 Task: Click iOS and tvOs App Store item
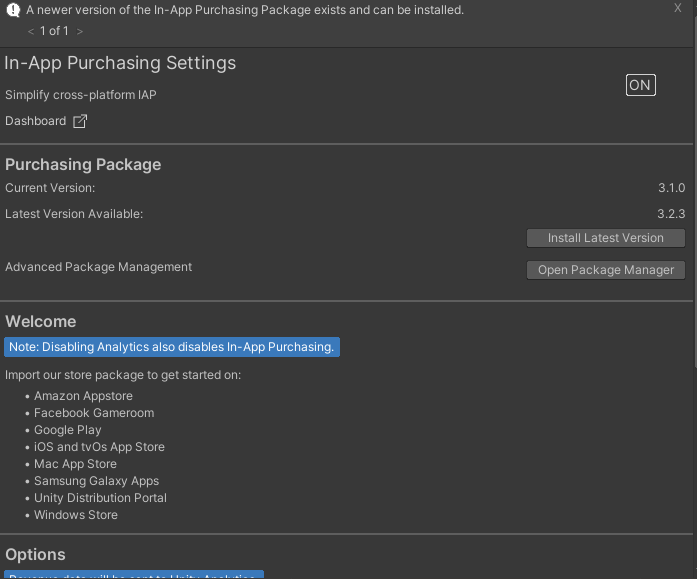pos(99,447)
